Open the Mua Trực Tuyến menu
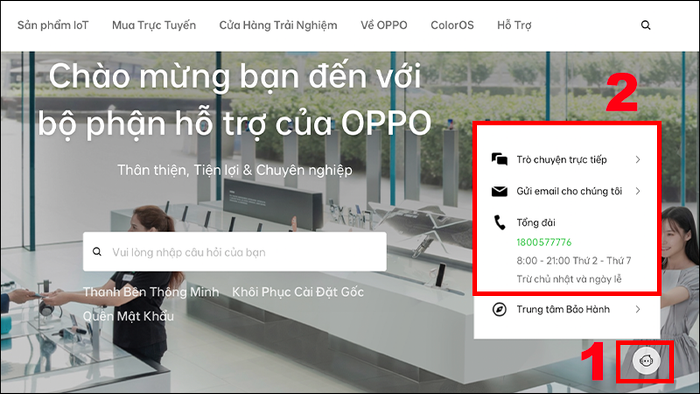700x394 pixels. point(154,25)
